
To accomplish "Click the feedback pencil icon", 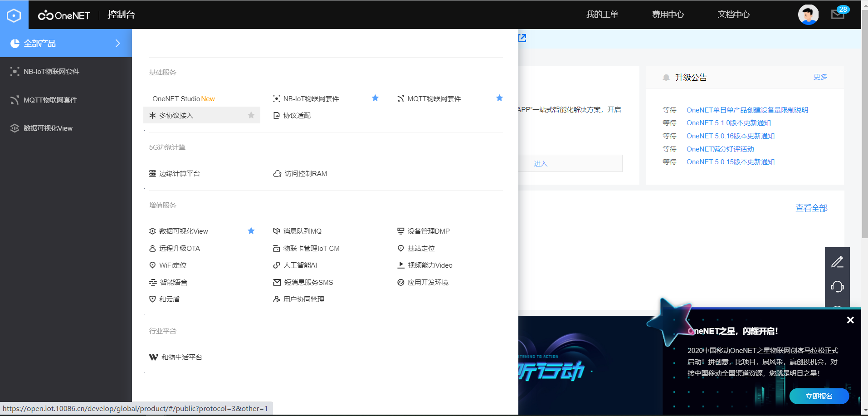I will coord(838,261).
